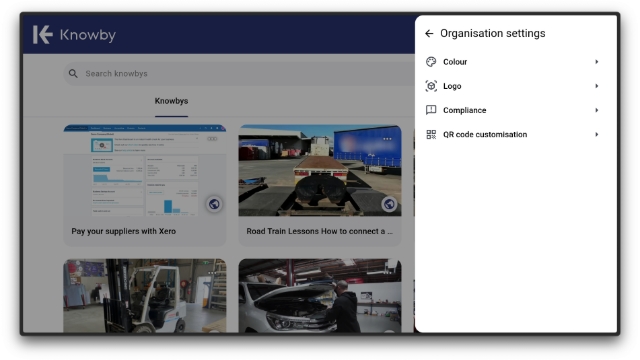Click the Knowby brand name text
Screen dimensions: 640x360
click(x=88, y=35)
